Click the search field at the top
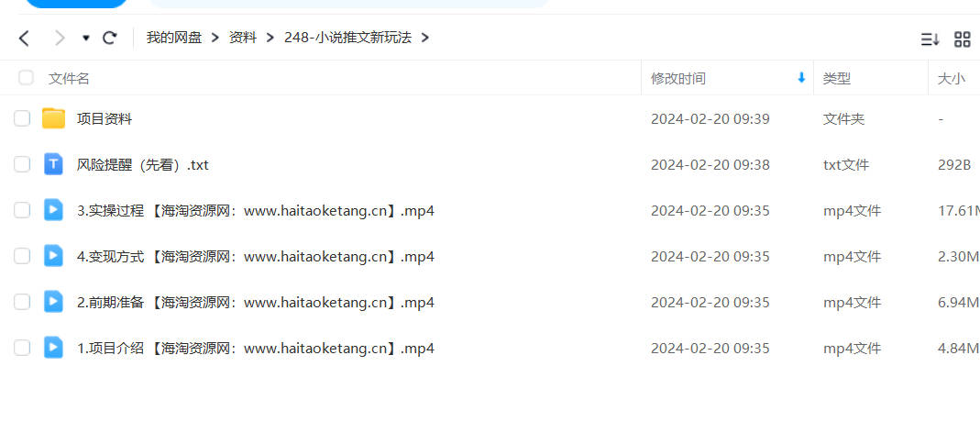This screenshot has height=444, width=980. [348, 4]
